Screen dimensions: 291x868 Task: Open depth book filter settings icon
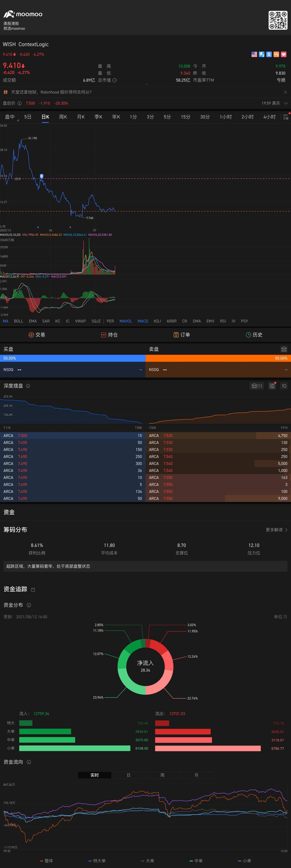pos(272,386)
